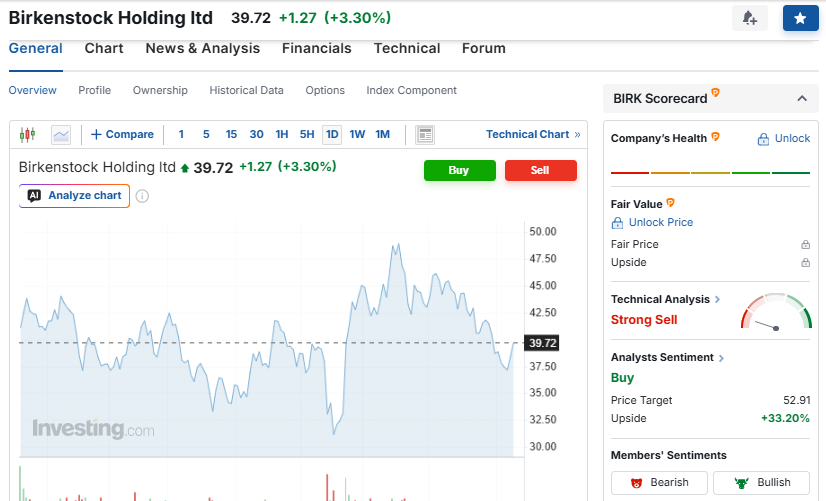Open the News & Analysis tab
Viewport: 826px width, 501px height.
pos(203,48)
